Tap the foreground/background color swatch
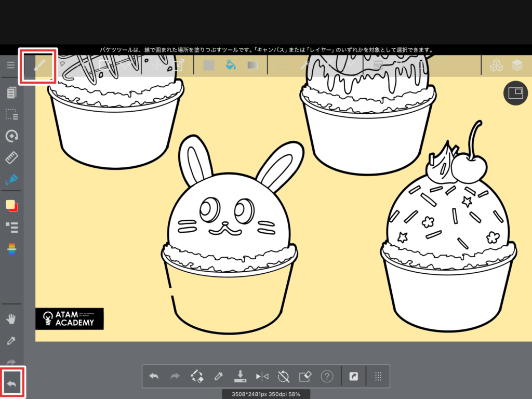532x399 pixels. pos(11,205)
